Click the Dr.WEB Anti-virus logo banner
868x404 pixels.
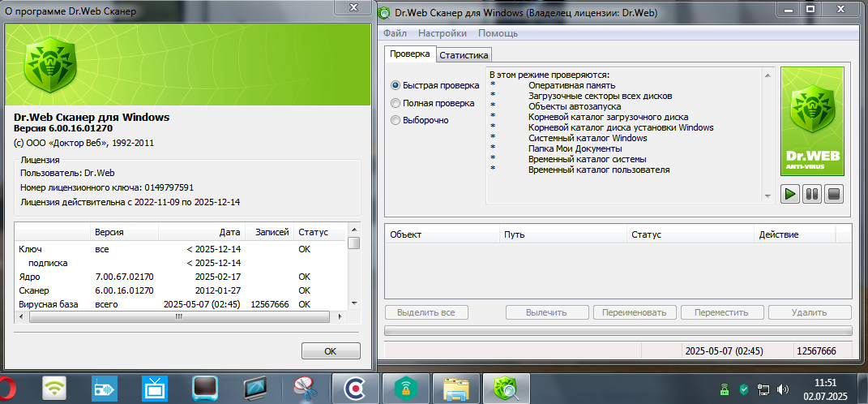click(x=812, y=122)
